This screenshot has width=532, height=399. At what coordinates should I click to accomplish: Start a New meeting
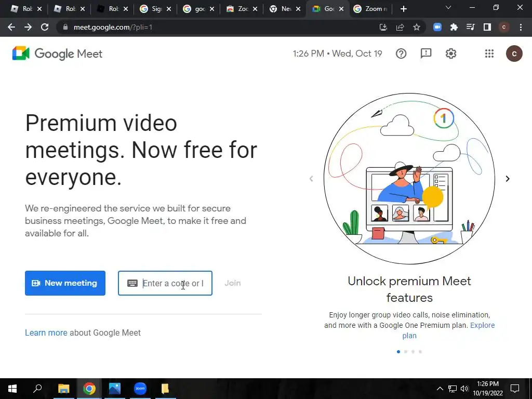tap(65, 283)
